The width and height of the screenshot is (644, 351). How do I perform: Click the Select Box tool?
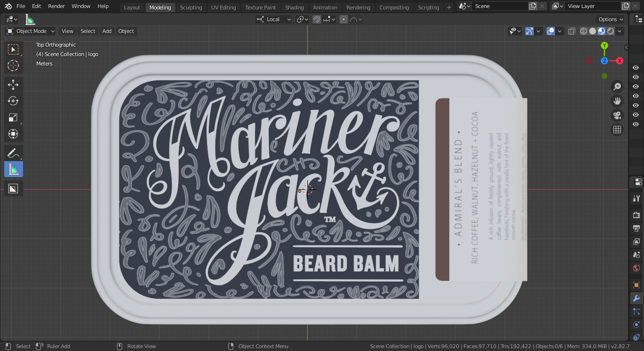pos(13,49)
